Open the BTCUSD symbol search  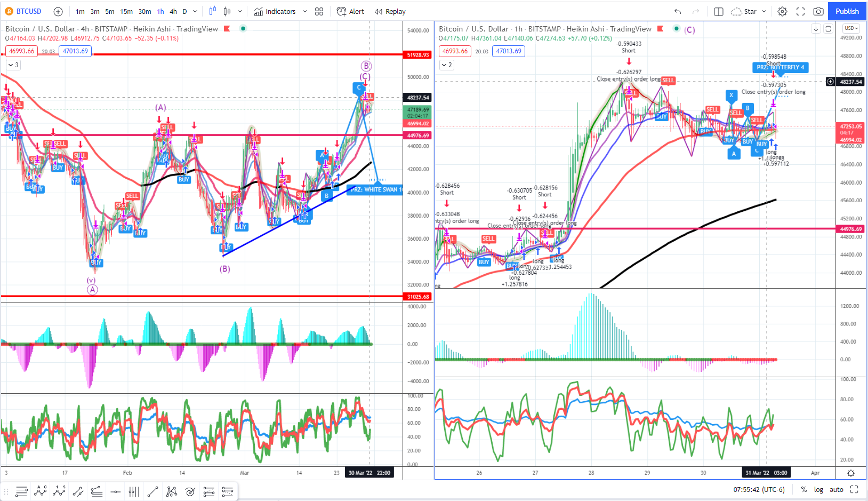(23, 11)
